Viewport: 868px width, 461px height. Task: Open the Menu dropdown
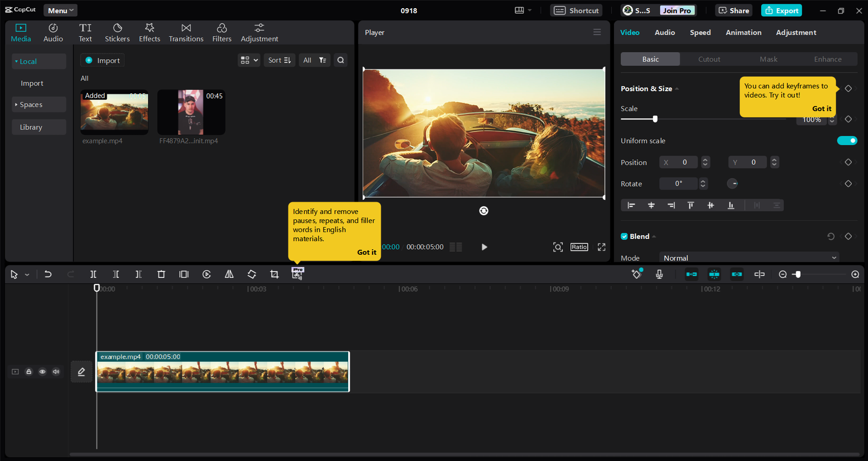(60, 10)
